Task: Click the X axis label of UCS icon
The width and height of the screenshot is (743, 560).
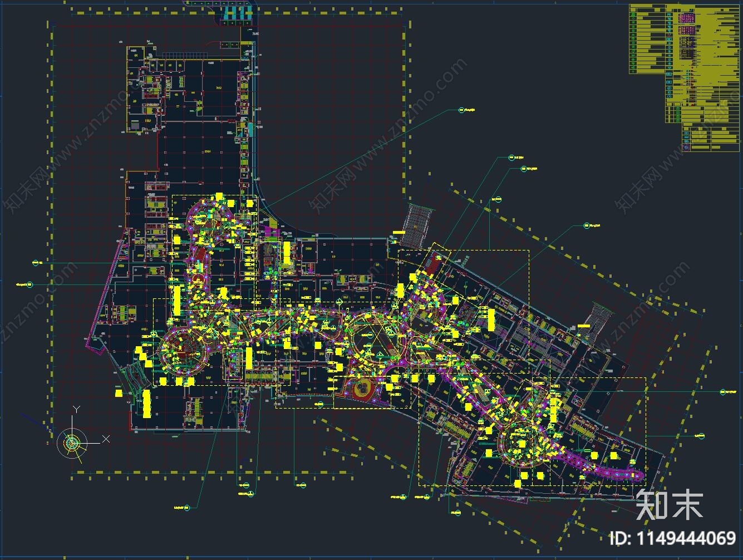Action: click(106, 439)
